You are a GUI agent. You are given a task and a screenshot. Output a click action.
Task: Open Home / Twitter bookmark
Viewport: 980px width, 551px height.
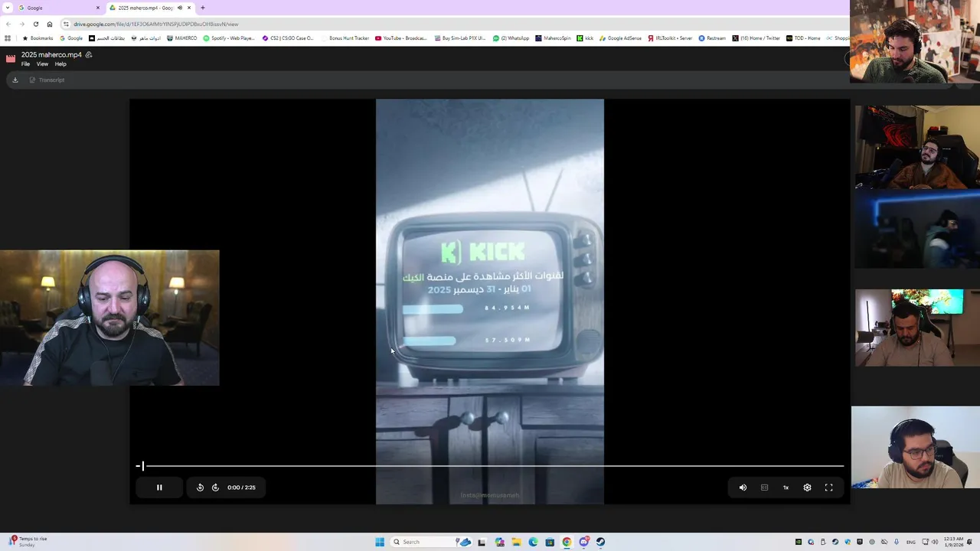point(756,38)
